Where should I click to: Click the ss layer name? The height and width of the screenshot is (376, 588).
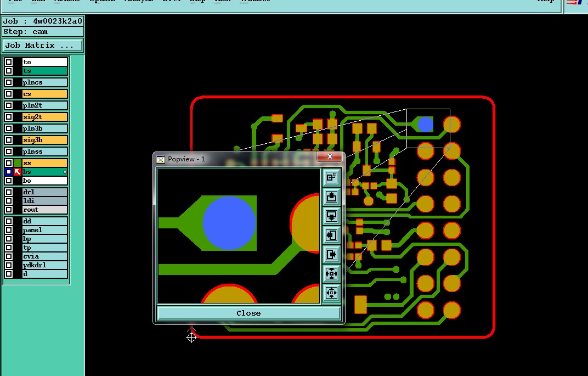click(44, 163)
